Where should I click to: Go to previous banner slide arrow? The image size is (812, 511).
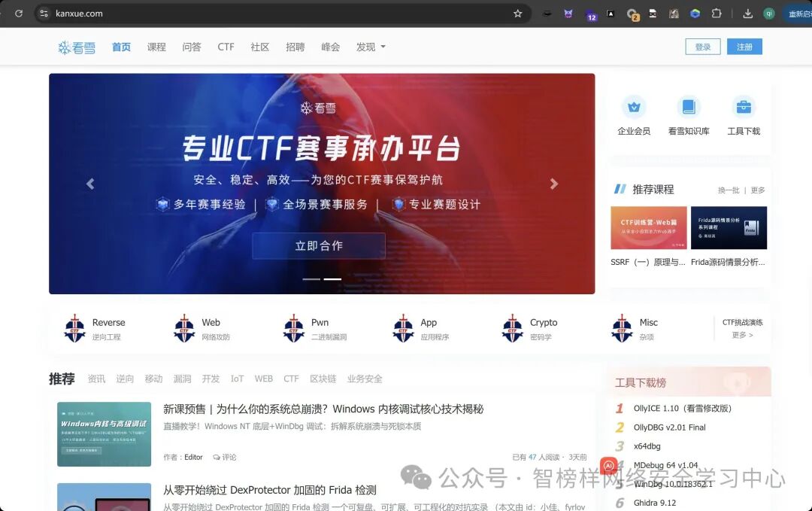pyautogui.click(x=91, y=184)
